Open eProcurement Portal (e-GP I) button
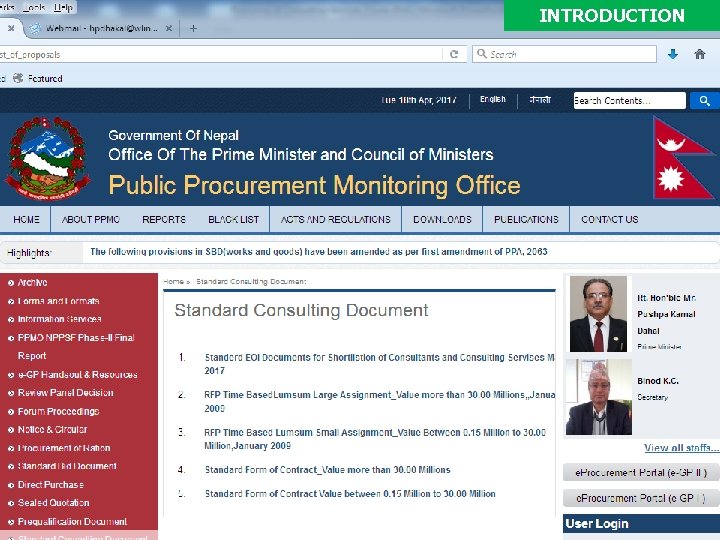Screen dimensions: 720x540 tap(641, 498)
